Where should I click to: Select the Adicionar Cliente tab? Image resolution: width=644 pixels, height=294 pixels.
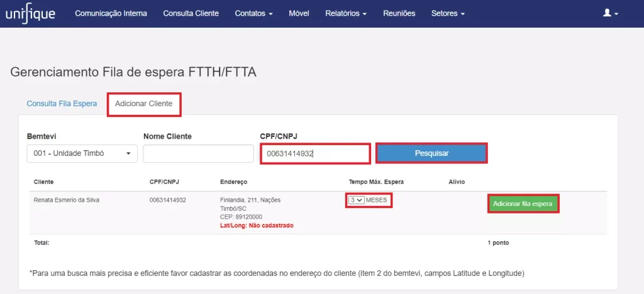(144, 104)
